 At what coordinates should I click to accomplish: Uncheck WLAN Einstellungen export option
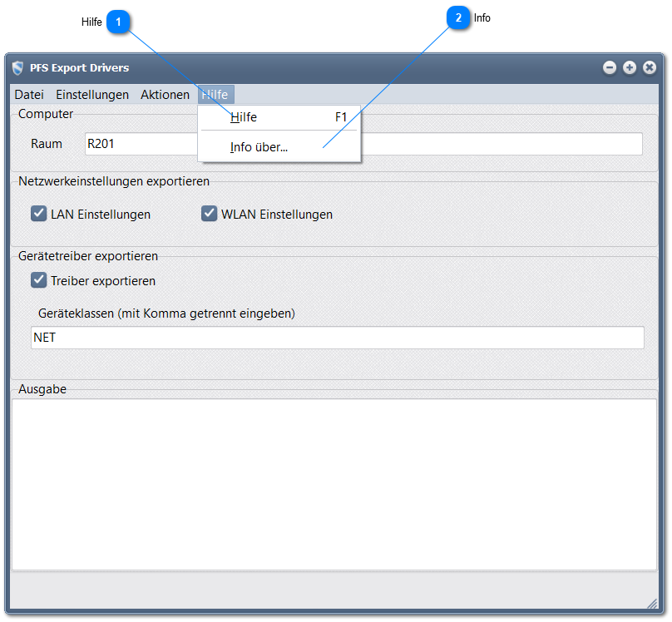coord(209,214)
